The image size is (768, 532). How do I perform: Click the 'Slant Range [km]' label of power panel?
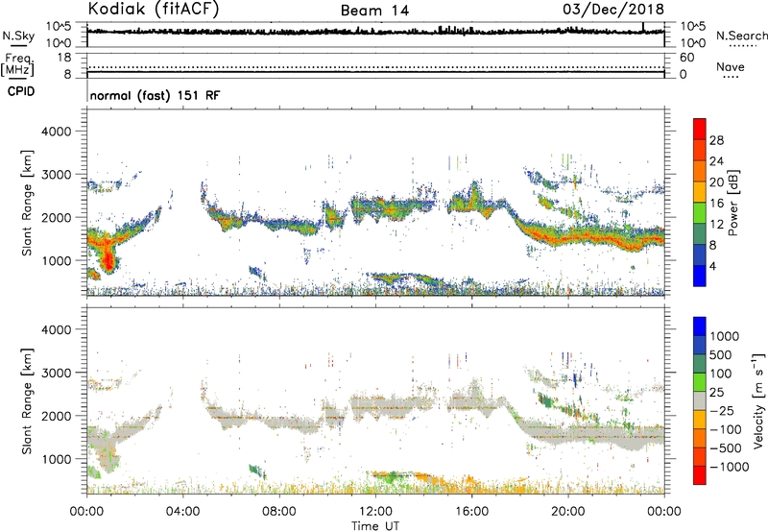tap(27, 203)
